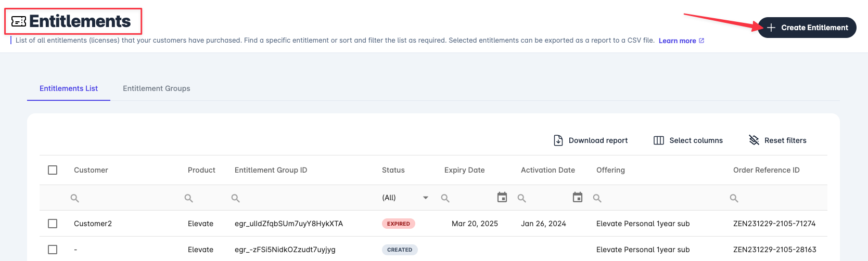This screenshot has height=261, width=868.
Task: Sort by the Expiry Date column header
Action: (464, 170)
